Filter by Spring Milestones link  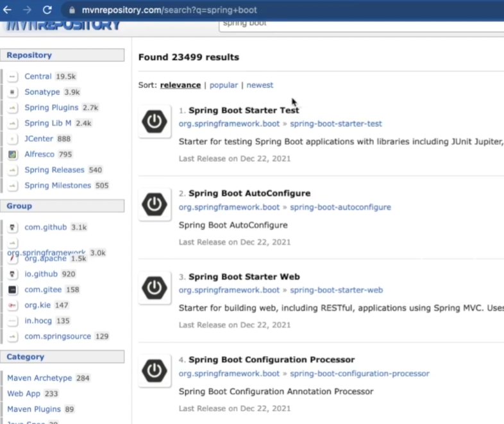(x=58, y=186)
